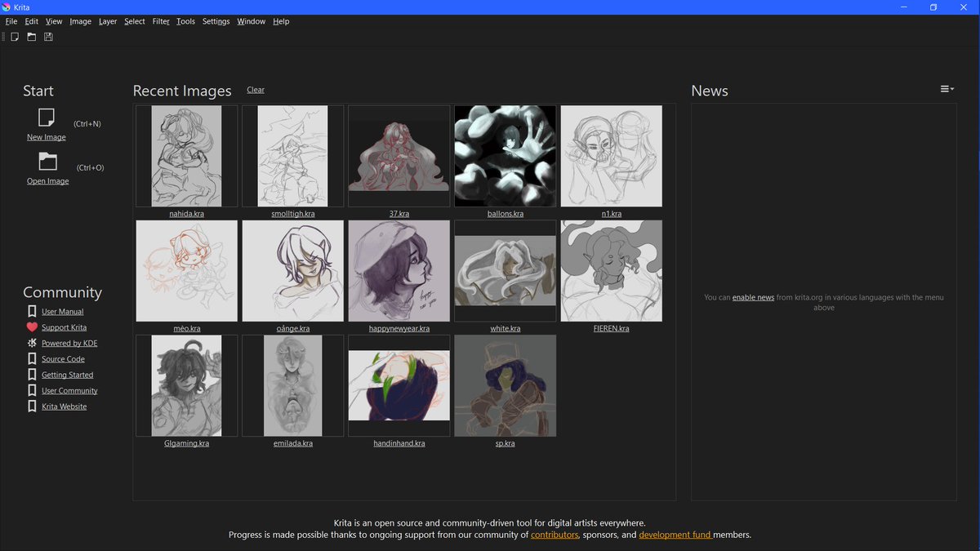Screen dimensions: 980x551
Task: Open the n1.kra thumbnail
Action: coord(611,156)
